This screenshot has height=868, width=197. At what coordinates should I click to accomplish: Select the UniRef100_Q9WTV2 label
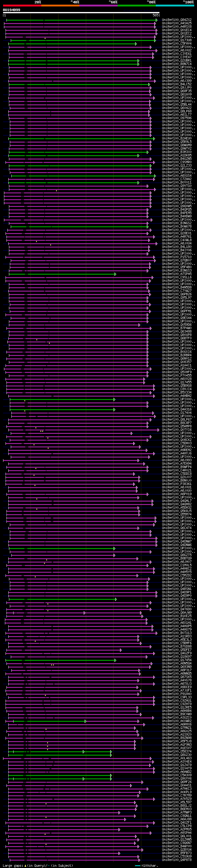tap(177, 149)
